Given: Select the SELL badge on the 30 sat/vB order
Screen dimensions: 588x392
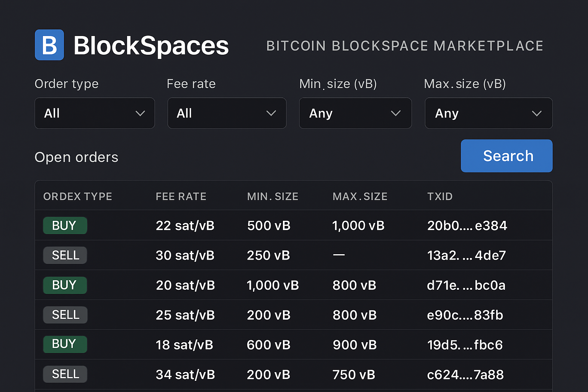Looking at the screenshot, I should coord(65,255).
